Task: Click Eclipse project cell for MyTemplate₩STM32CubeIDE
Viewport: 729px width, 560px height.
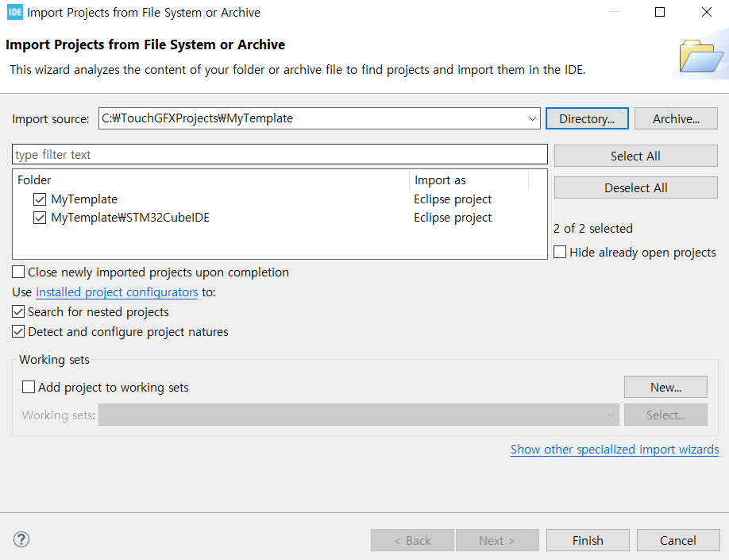Action: [x=453, y=218]
